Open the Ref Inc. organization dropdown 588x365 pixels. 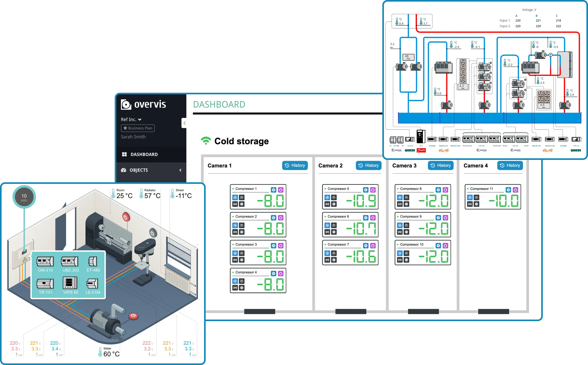[131, 119]
